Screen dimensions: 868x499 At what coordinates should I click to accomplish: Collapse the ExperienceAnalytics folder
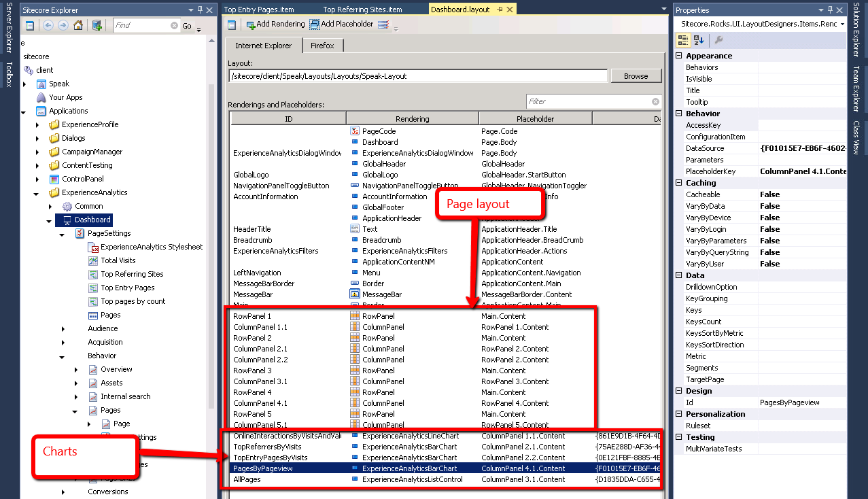[x=37, y=193]
